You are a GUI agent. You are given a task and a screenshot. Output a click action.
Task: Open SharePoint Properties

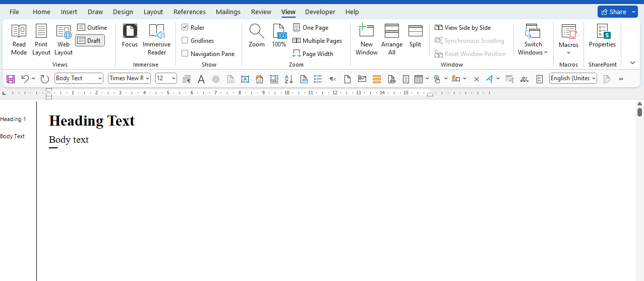(x=602, y=36)
